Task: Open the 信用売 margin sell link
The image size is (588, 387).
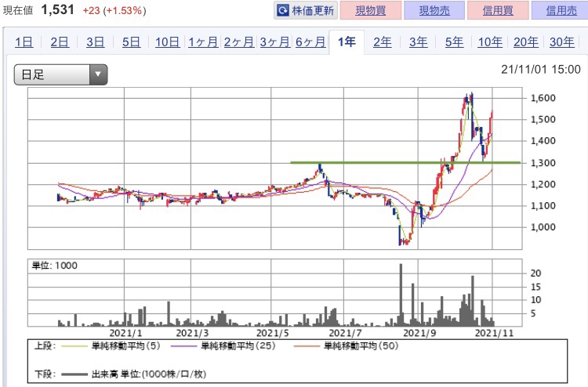Action: [x=561, y=10]
